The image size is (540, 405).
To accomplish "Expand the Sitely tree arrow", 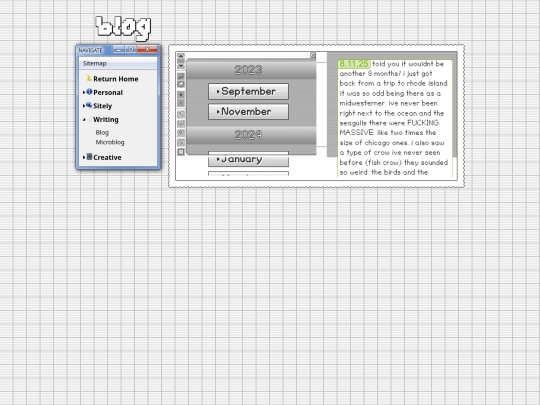I will coord(84,106).
